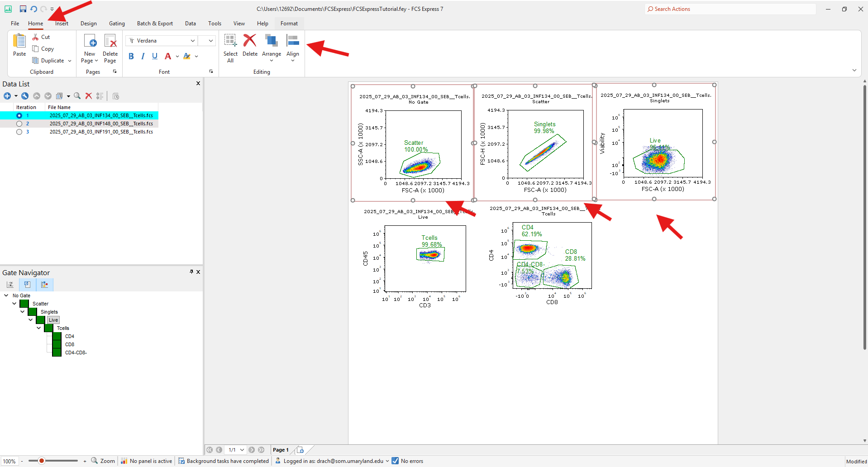868x467 pixels.
Task: Click the Cut scissors icon
Action: click(35, 37)
